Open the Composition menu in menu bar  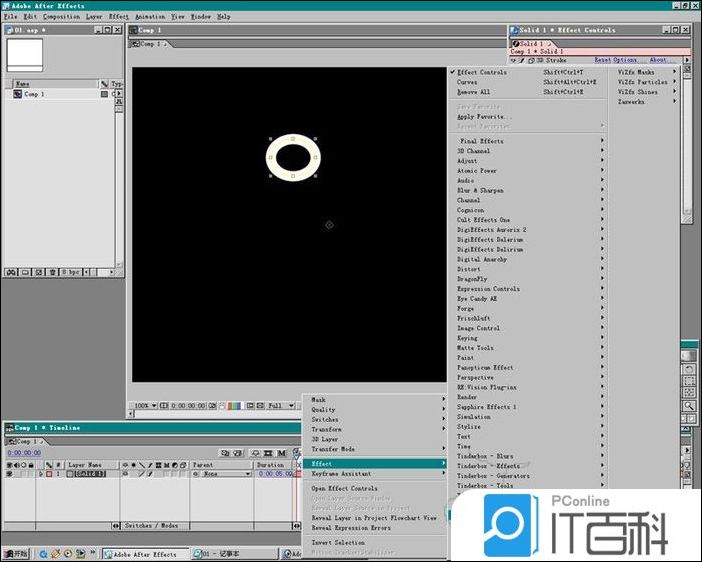click(61, 17)
